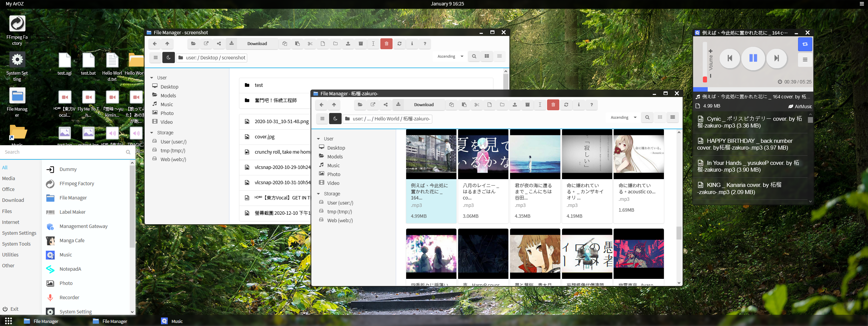Pause the playing track in AirMusic
This screenshot has width=868, height=326.
click(x=753, y=58)
